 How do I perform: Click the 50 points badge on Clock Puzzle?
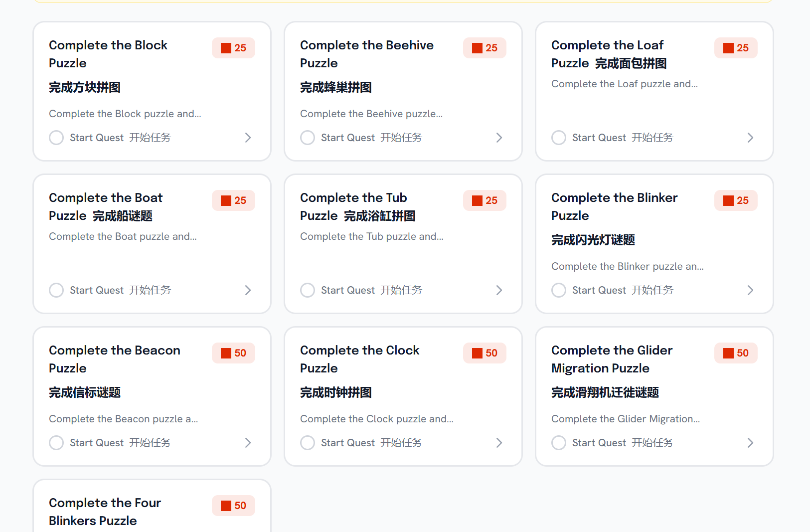coord(485,353)
